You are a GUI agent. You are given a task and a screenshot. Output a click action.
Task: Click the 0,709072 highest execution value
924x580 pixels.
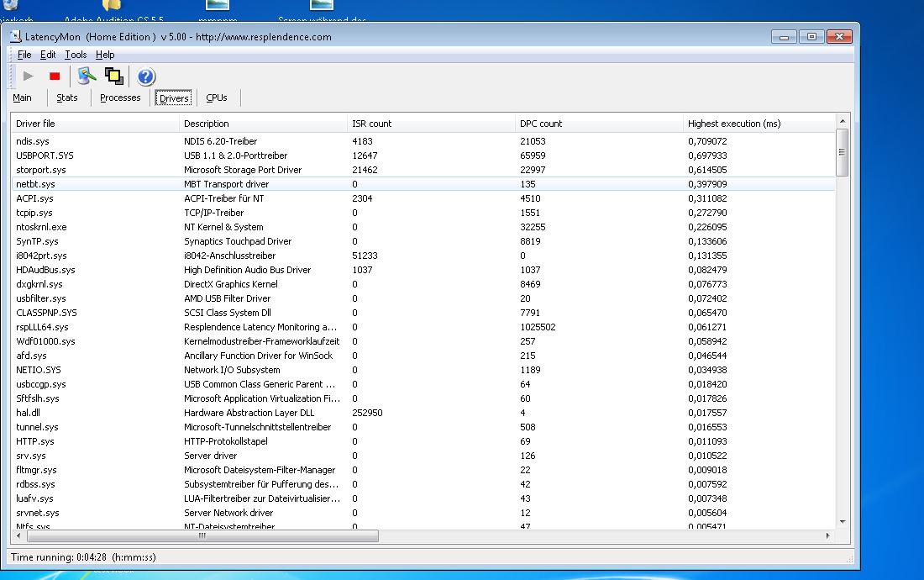click(x=707, y=141)
